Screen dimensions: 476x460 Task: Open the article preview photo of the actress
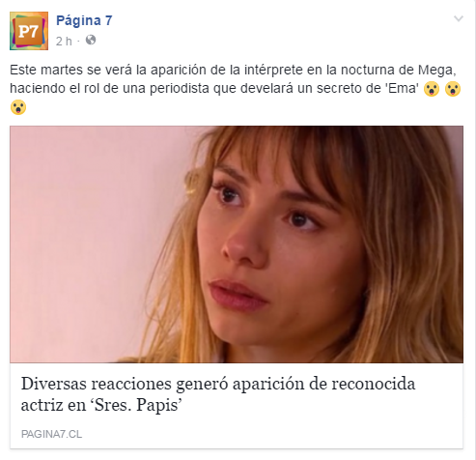click(237, 244)
